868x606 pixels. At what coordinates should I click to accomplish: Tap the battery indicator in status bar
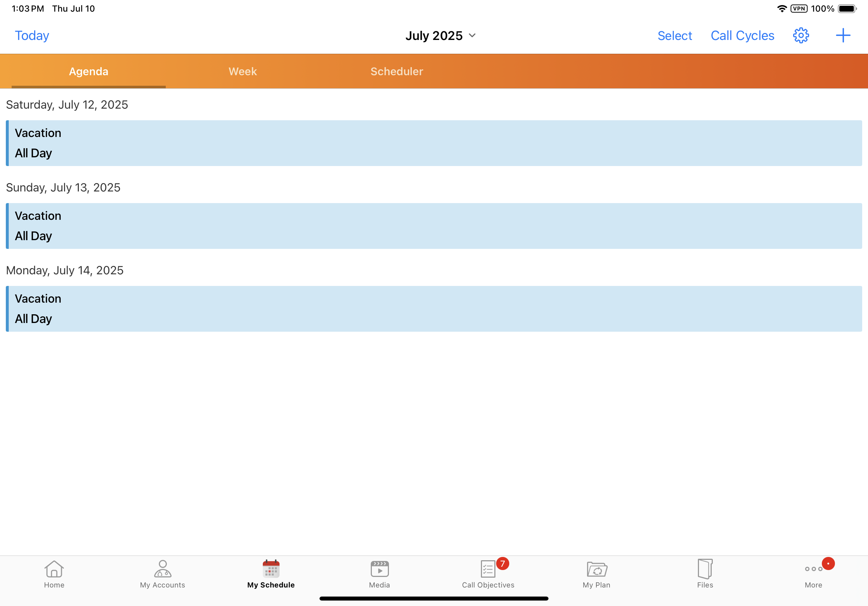[x=847, y=9]
